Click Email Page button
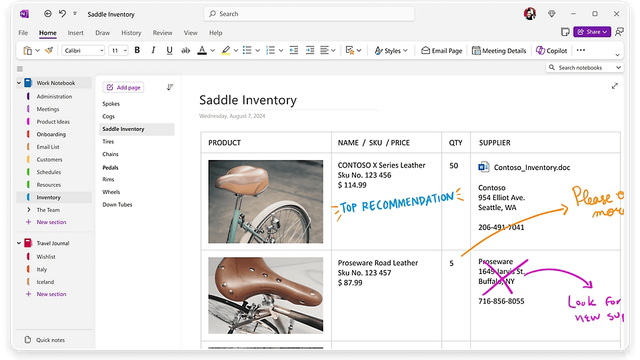The image size is (640, 360). pos(442,51)
